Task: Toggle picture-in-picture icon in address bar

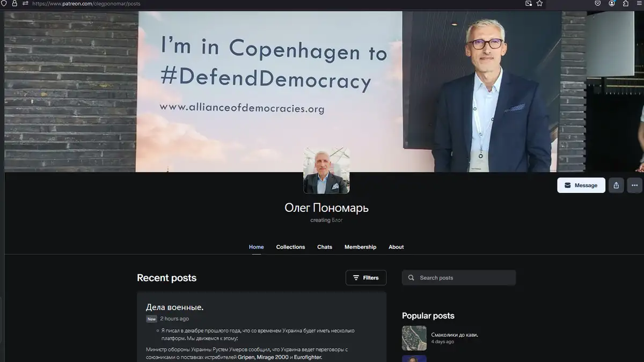Action: pyautogui.click(x=529, y=3)
